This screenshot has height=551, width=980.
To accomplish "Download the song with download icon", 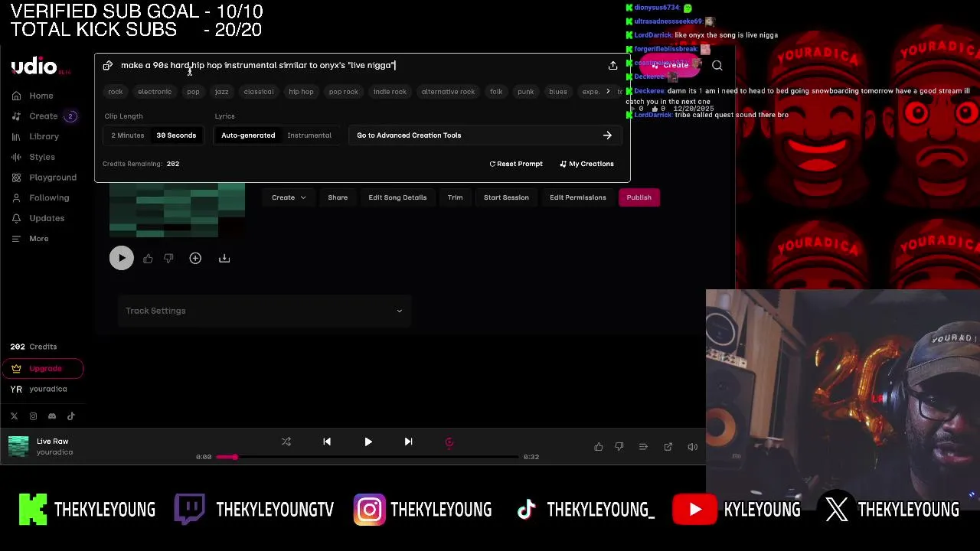I will pos(224,259).
